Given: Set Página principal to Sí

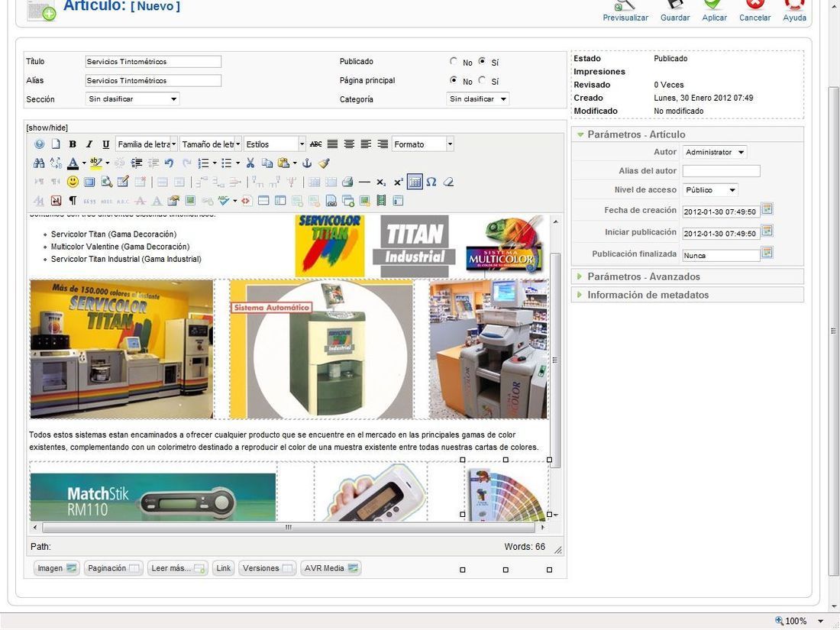Looking at the screenshot, I should [482, 80].
